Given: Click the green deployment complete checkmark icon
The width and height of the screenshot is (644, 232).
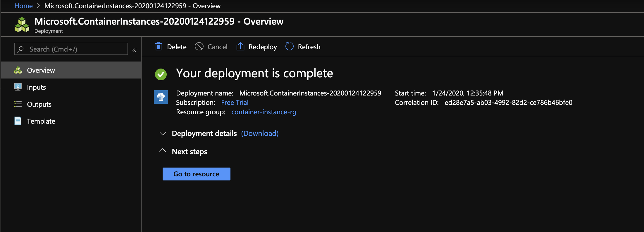Looking at the screenshot, I should (161, 74).
